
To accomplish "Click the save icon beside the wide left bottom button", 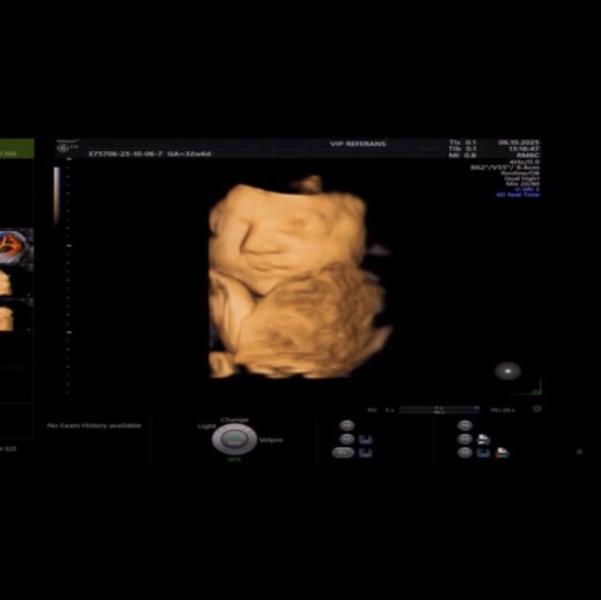I will (x=365, y=453).
